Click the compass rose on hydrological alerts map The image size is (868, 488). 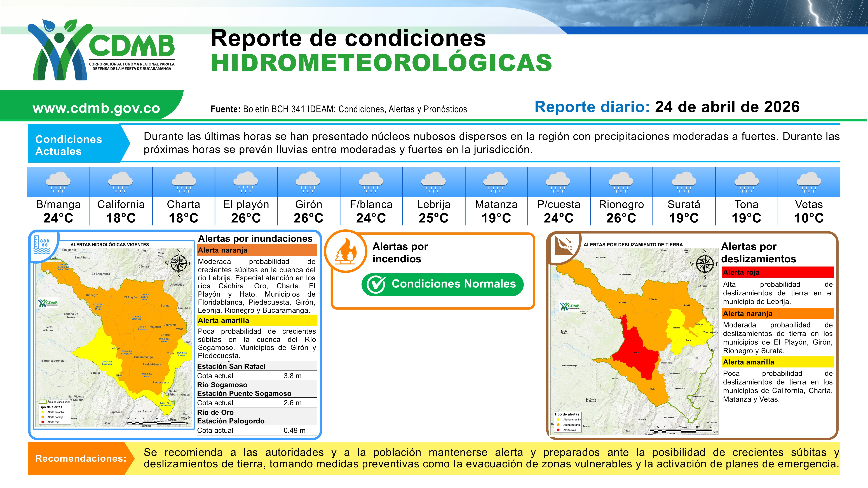click(x=179, y=263)
